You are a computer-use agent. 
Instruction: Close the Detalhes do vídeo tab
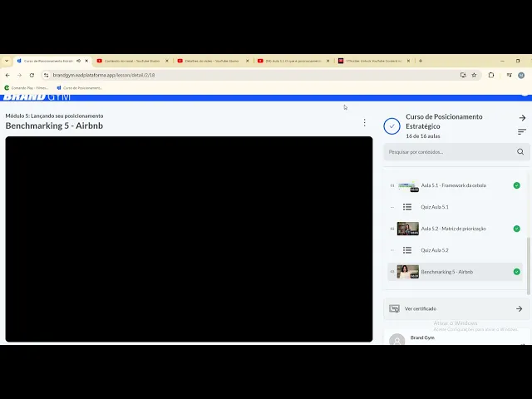248,61
